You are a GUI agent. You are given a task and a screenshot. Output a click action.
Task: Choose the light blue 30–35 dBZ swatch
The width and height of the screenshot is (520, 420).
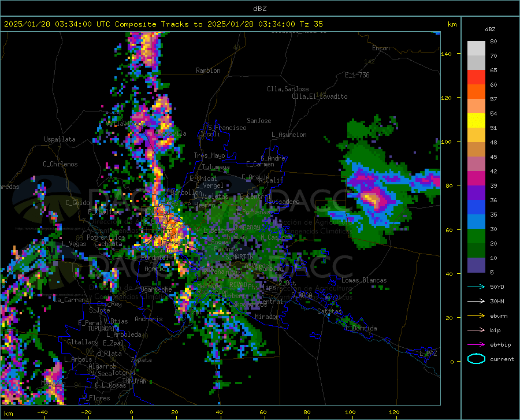pos(476,222)
